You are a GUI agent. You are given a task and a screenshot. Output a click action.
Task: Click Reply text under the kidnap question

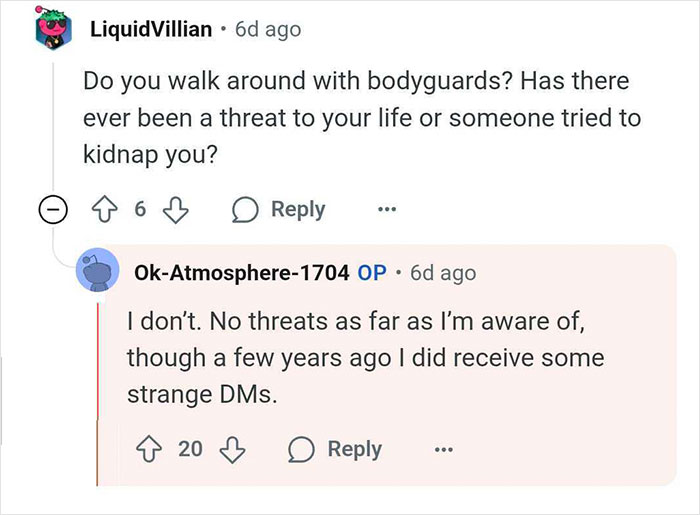298,209
